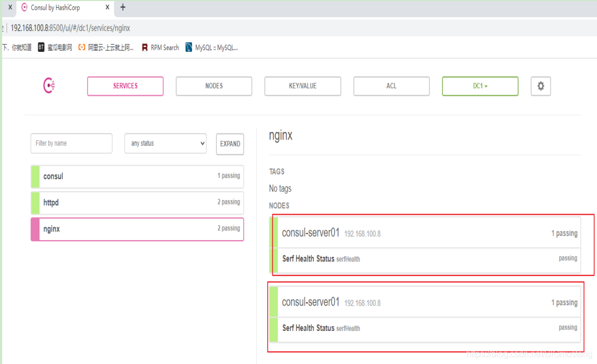Click the 2 passing count on httpd row
Screen dimensions: 597x364
click(228, 202)
